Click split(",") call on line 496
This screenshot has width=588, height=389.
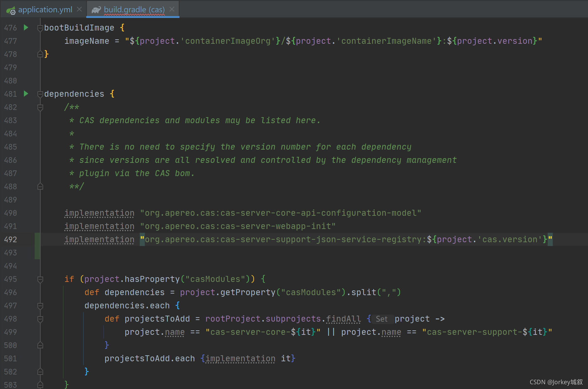click(x=376, y=293)
